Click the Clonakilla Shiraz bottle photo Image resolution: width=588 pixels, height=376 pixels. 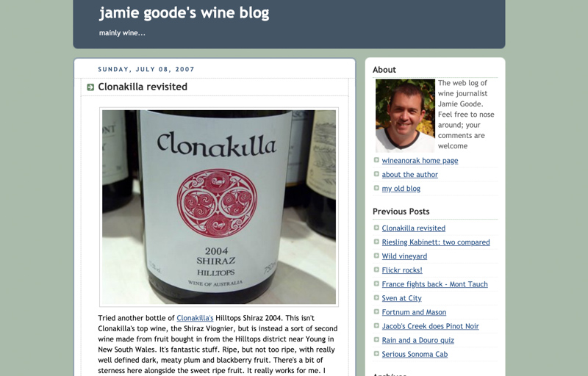[x=219, y=206]
